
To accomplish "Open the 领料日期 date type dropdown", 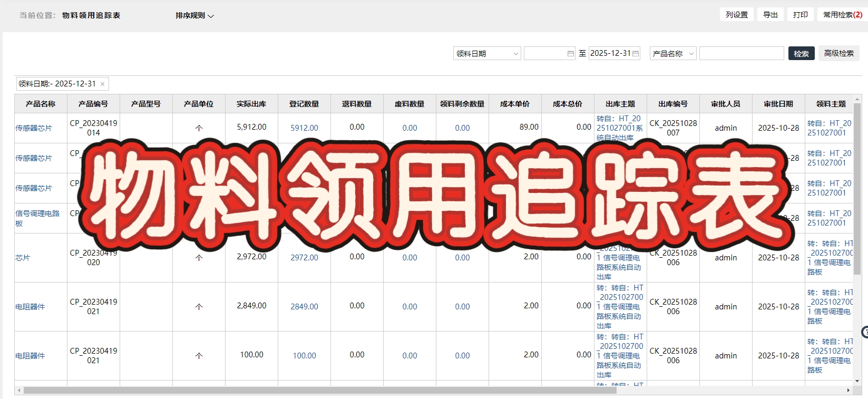I will point(487,53).
